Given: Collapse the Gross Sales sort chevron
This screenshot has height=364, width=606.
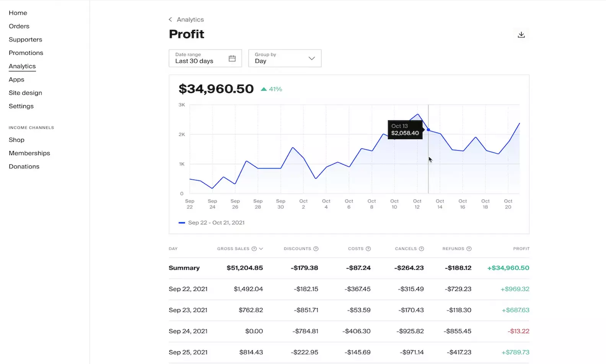Looking at the screenshot, I should [x=261, y=249].
